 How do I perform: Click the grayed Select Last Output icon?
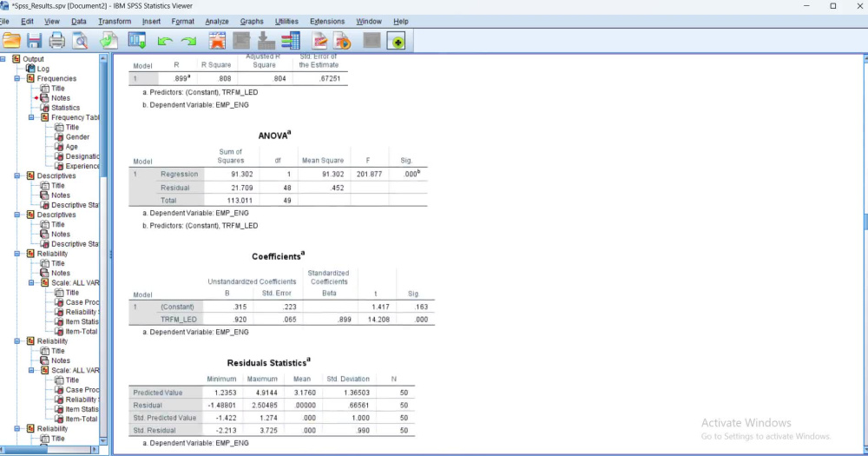pyautogui.click(x=372, y=41)
